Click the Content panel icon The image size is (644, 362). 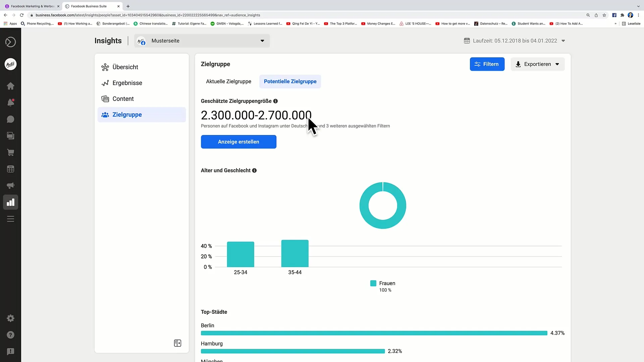tap(105, 99)
